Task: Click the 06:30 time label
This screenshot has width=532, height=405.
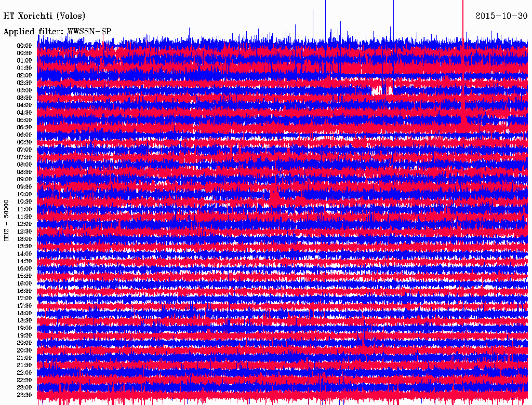Action: [x=24, y=142]
